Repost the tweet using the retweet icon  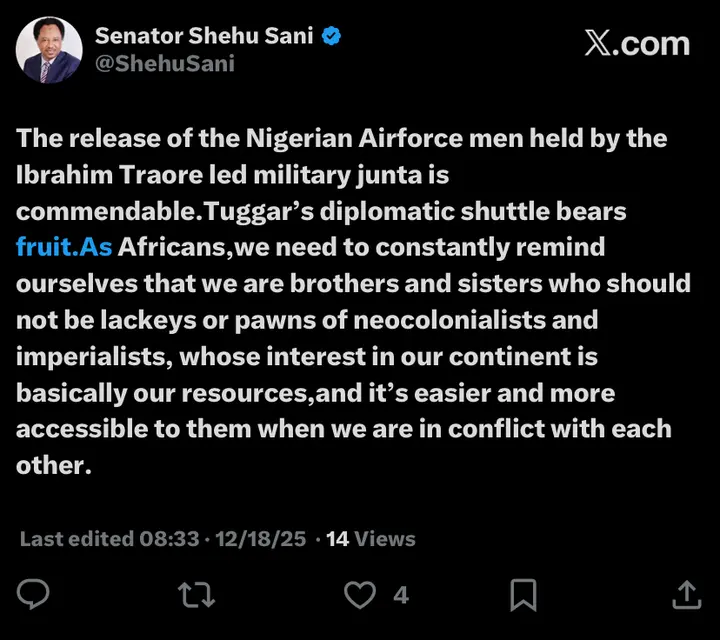(x=195, y=595)
